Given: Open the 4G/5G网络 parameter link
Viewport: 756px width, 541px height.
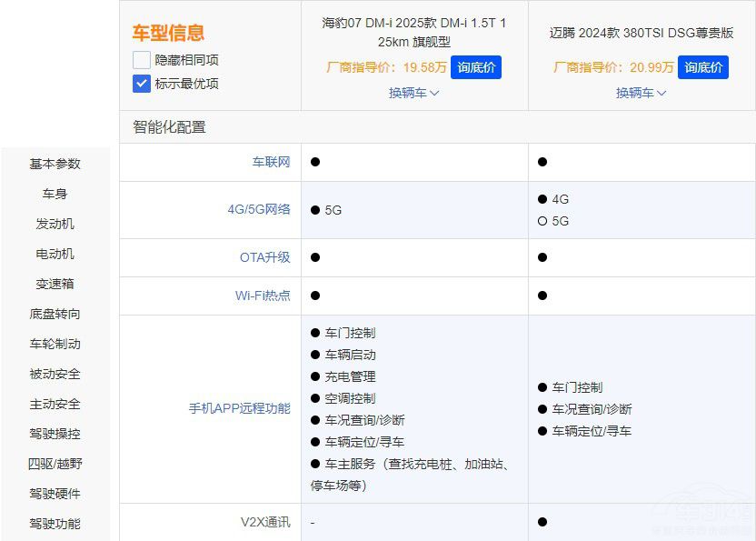Looking at the screenshot, I should tap(259, 209).
